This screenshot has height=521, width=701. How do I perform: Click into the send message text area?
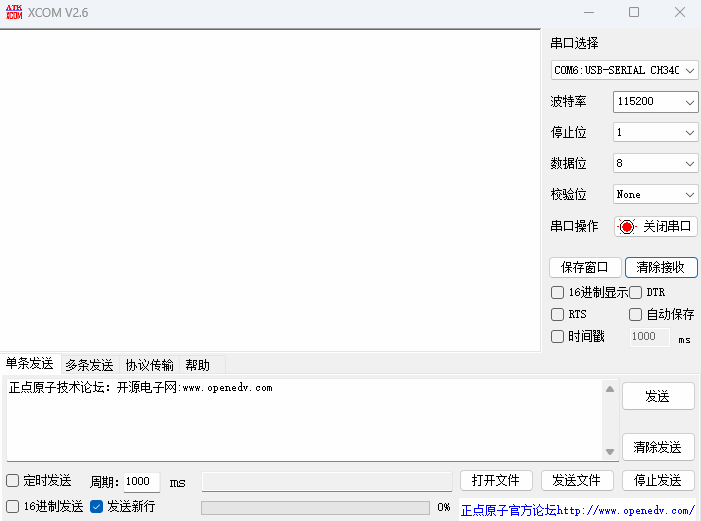[x=304, y=420]
